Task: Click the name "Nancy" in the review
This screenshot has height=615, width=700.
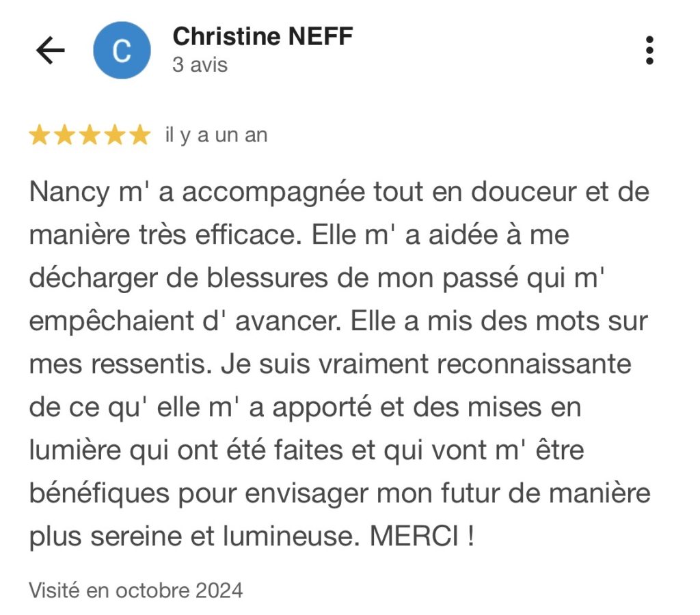Action: point(69,192)
